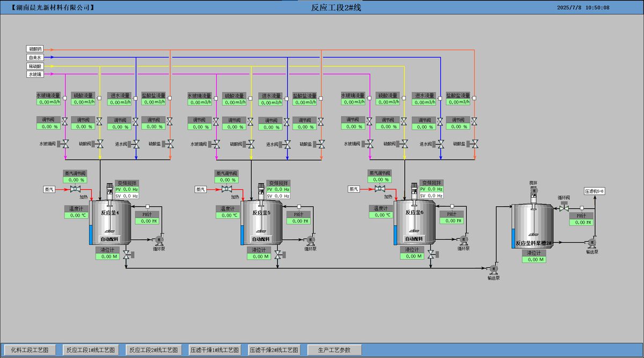Click the 稀硫酸 feed source label
This screenshot has width=644, height=358.
tap(35, 66)
